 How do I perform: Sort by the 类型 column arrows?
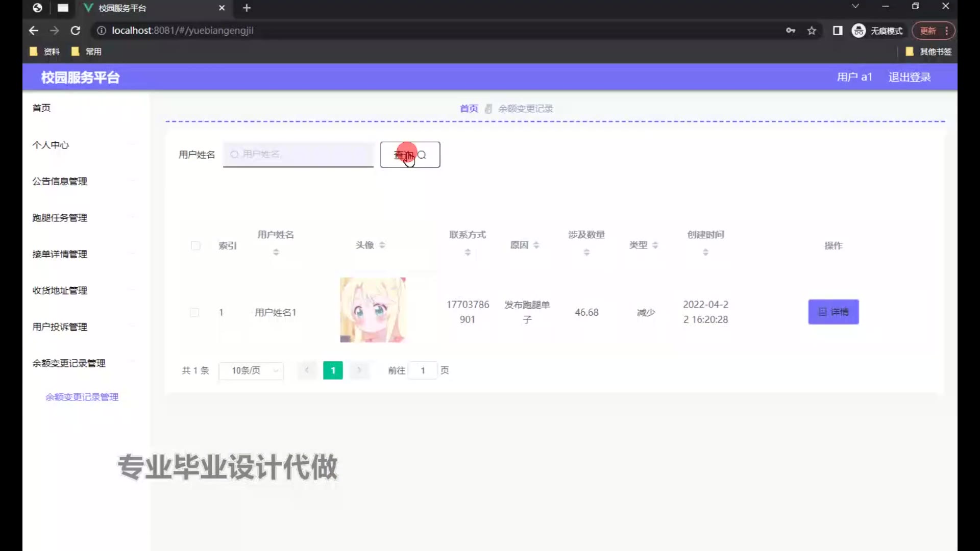click(x=655, y=245)
